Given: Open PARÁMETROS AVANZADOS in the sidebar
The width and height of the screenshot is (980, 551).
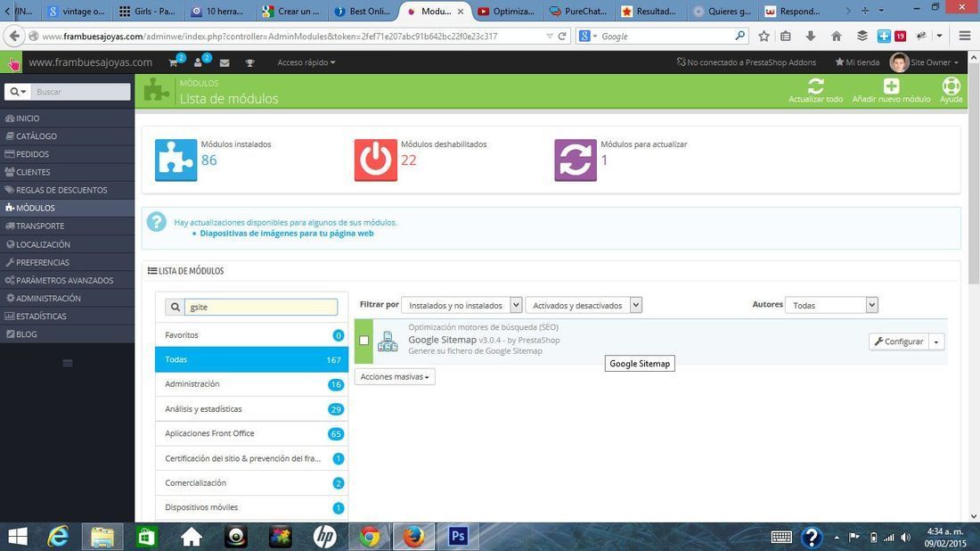Looking at the screenshot, I should [67, 280].
